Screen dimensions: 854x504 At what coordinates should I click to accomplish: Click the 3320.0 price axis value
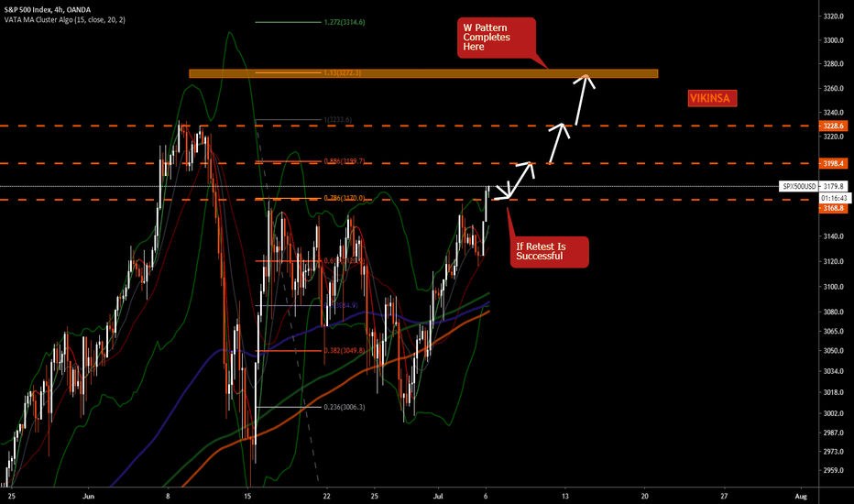(834, 16)
